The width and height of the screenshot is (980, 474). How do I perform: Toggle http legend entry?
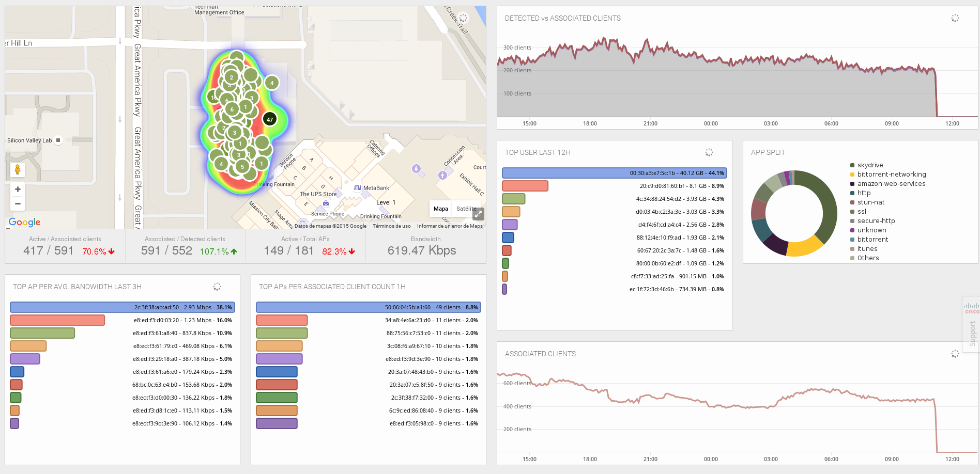861,193
